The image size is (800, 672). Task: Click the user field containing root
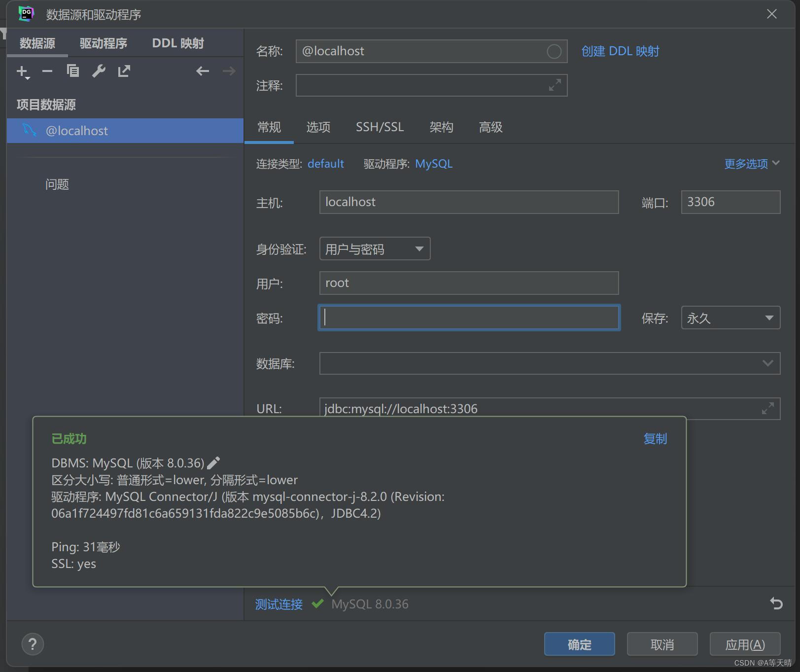(469, 283)
